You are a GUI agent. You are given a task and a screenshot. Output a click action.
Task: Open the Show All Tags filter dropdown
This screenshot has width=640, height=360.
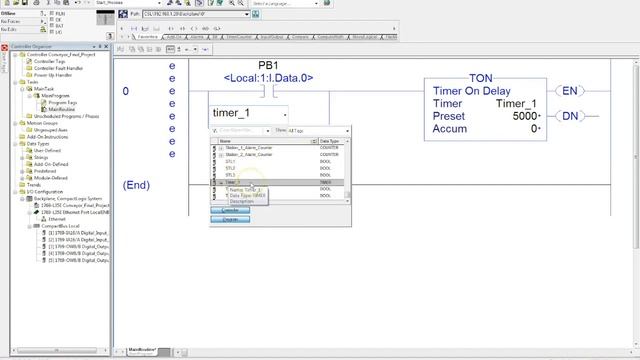click(x=347, y=131)
